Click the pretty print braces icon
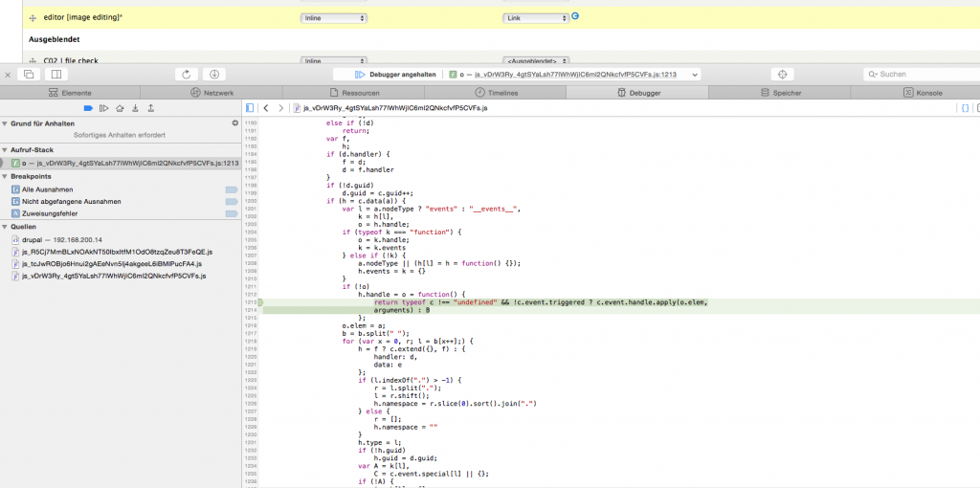Image resolution: width=980 pixels, height=488 pixels. tap(966, 108)
